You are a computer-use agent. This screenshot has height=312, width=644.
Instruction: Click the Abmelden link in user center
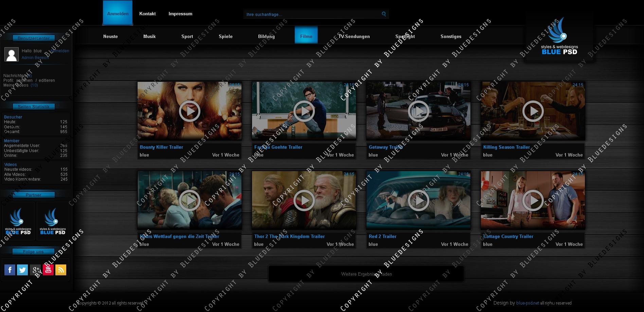click(59, 51)
